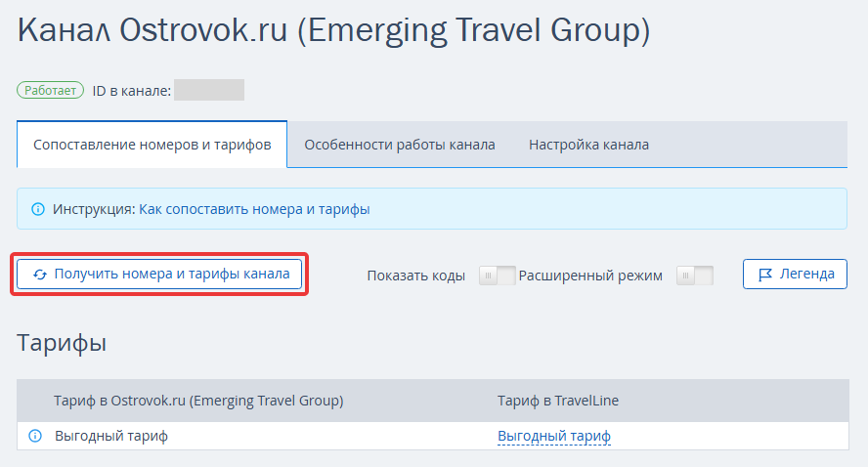Click the info icon beside Инструкция
This screenshot has width=868, height=467.
pos(38,209)
